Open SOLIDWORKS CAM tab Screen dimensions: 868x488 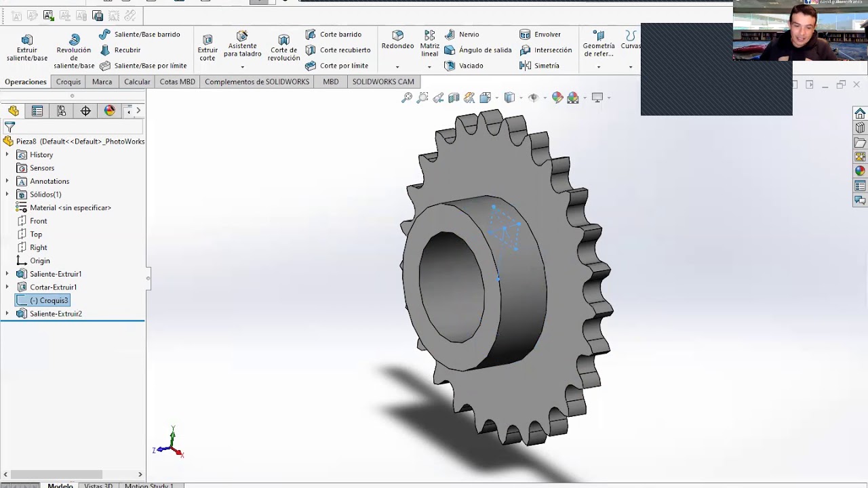pyautogui.click(x=383, y=82)
